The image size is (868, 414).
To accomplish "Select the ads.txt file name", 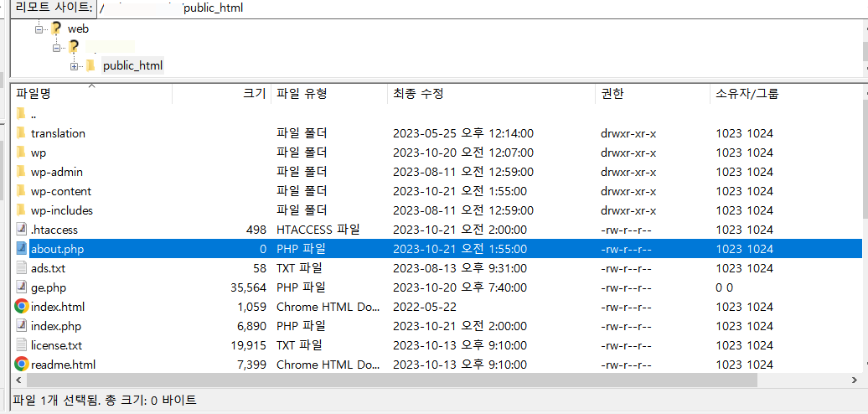I will coord(49,268).
